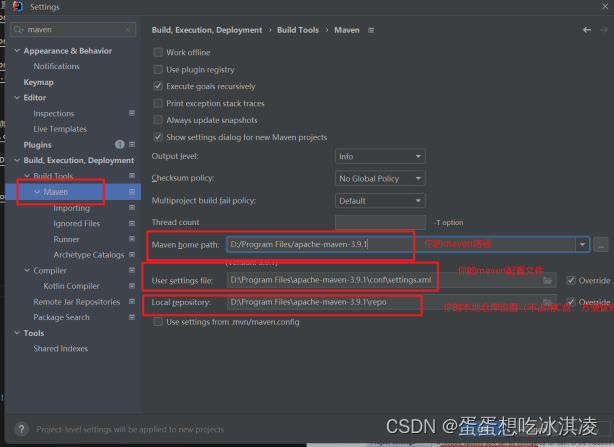Collapse Appearance & Behavior section

click(x=17, y=50)
